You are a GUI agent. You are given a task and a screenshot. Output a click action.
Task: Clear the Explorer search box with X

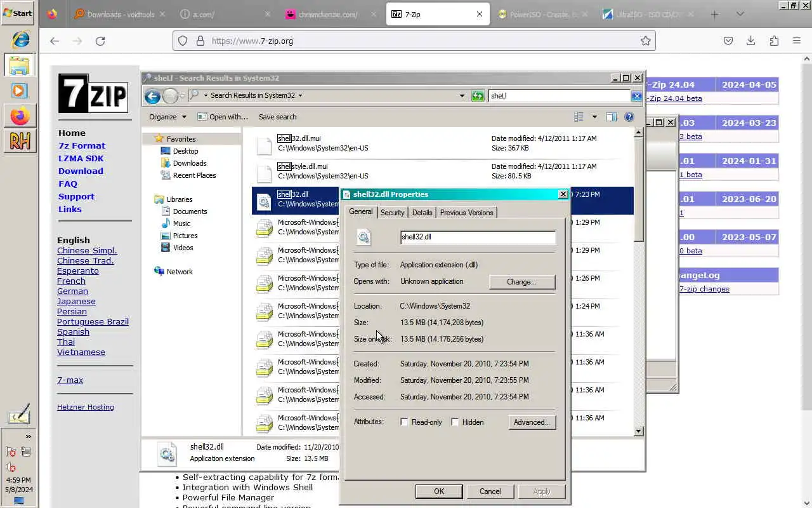coord(636,96)
